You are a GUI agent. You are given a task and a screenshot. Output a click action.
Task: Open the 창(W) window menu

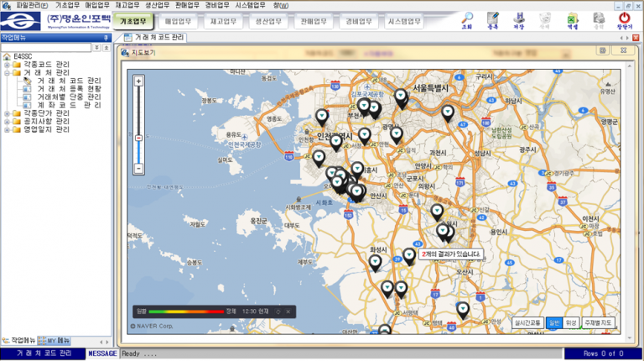[281, 5]
